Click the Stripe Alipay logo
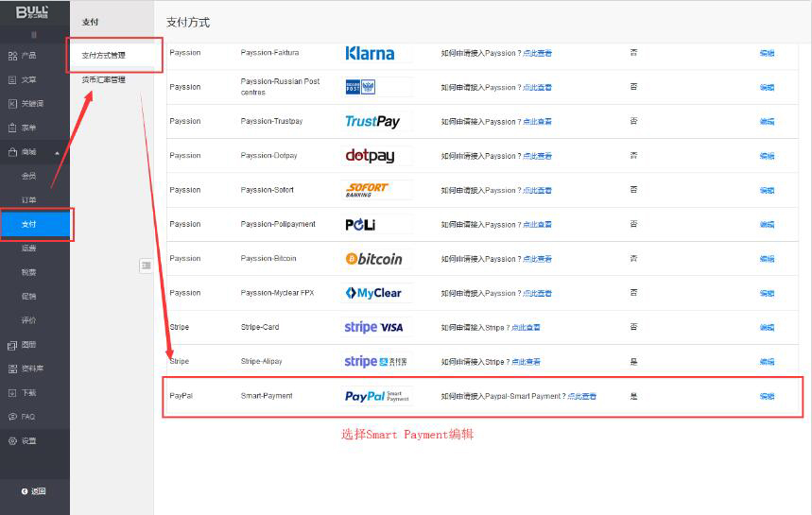 (x=376, y=362)
